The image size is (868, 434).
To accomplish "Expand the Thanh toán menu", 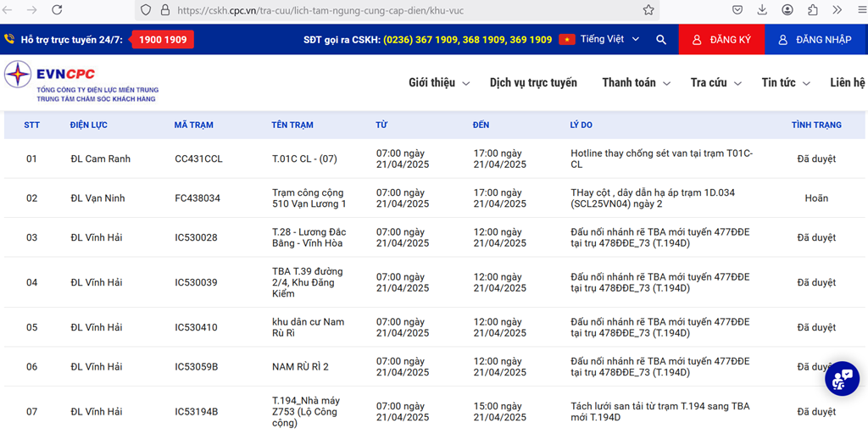I will 636,83.
